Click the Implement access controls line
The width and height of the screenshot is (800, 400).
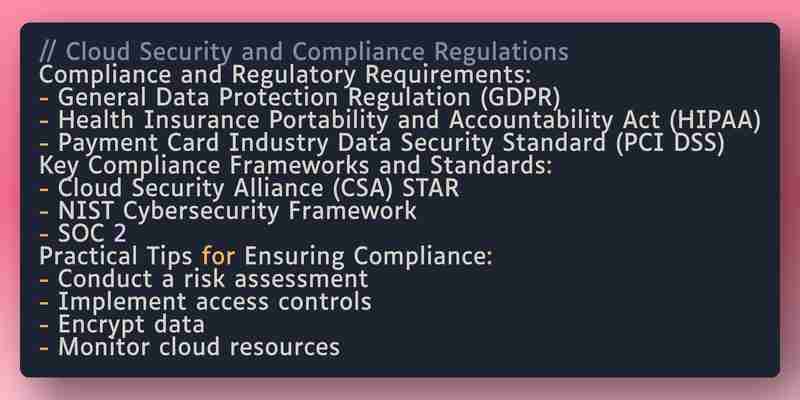(x=205, y=302)
